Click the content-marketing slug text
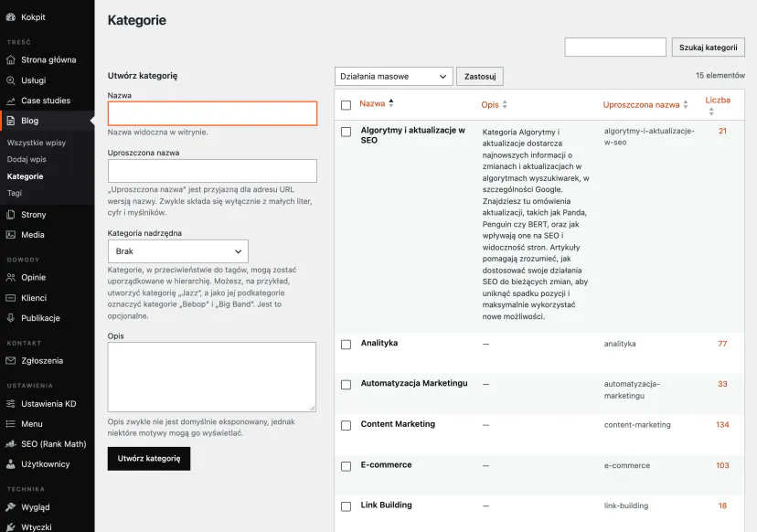This screenshot has height=532, width=757. (637, 425)
